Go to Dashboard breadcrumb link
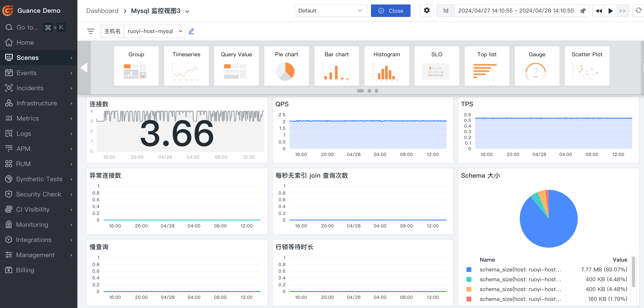Viewport: 644px width, 308px height. pyautogui.click(x=102, y=11)
